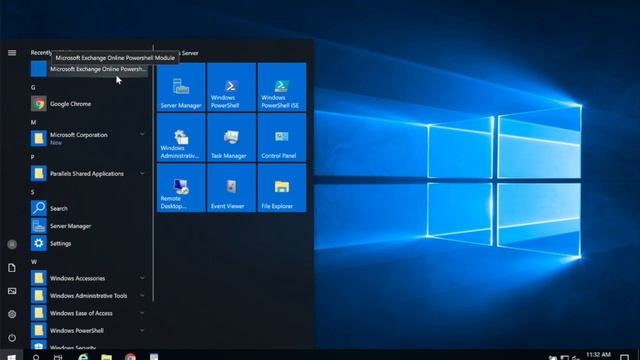Image resolution: width=640 pixels, height=360 pixels.
Task: Open Pictures from the Start sidebar
Action: tap(12, 291)
